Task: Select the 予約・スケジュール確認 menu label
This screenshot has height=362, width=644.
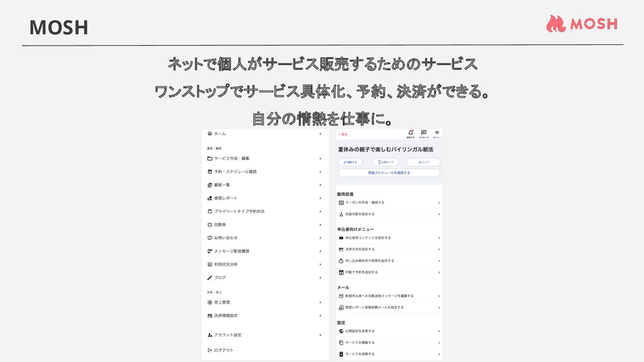Action: click(x=235, y=172)
